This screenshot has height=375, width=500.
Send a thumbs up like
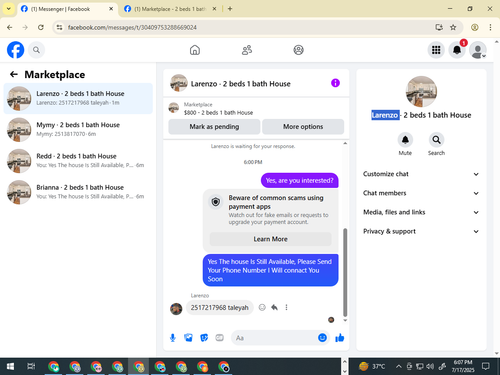point(340,338)
